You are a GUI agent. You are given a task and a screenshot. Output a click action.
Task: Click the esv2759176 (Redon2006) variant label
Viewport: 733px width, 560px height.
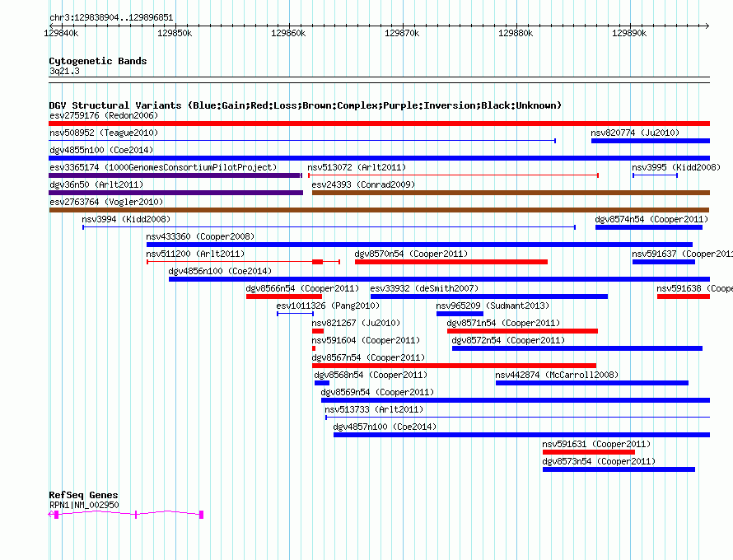pyautogui.click(x=104, y=115)
